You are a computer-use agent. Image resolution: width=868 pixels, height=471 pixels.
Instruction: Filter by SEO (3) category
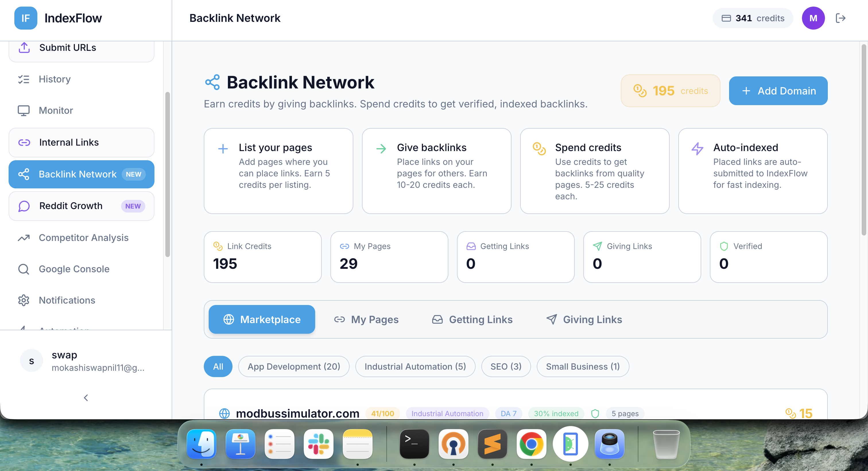pyautogui.click(x=505, y=366)
